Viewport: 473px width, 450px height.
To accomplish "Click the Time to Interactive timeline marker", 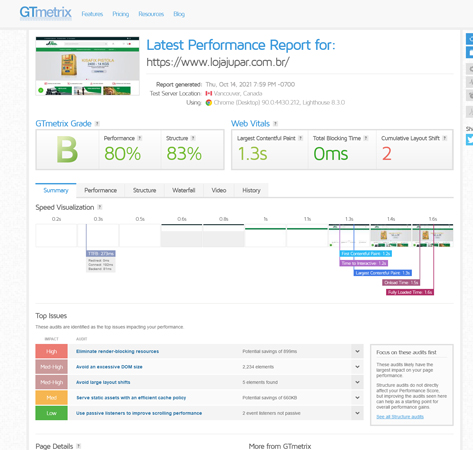I will (364, 263).
